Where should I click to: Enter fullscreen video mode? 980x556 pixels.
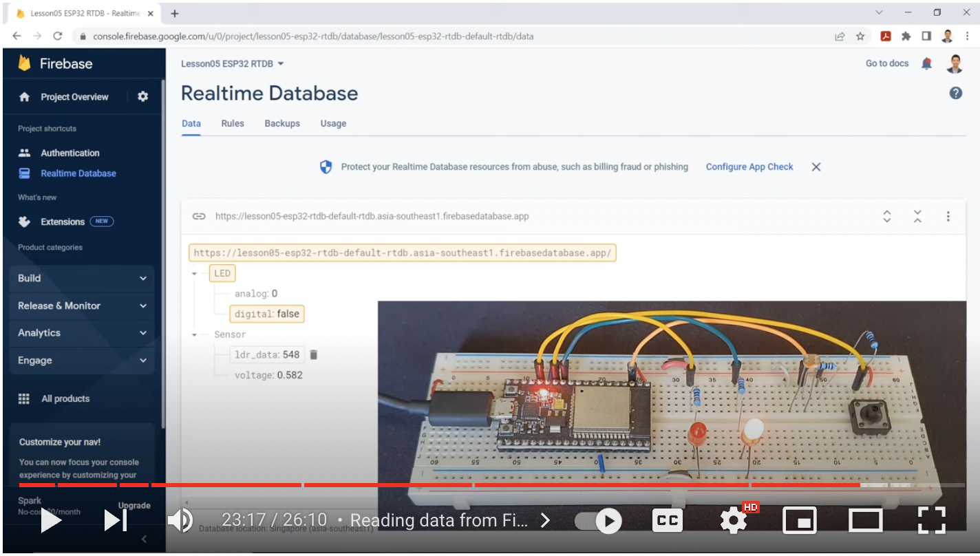click(932, 521)
